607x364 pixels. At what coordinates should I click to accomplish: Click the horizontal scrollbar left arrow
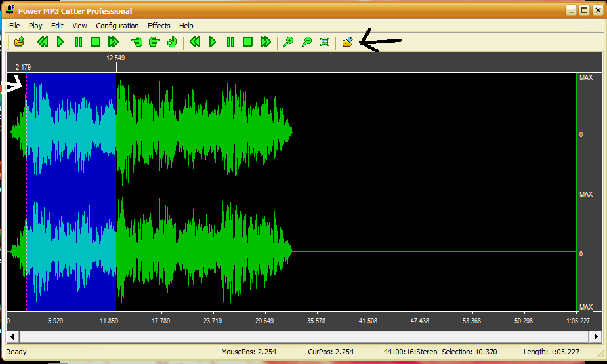[12, 336]
